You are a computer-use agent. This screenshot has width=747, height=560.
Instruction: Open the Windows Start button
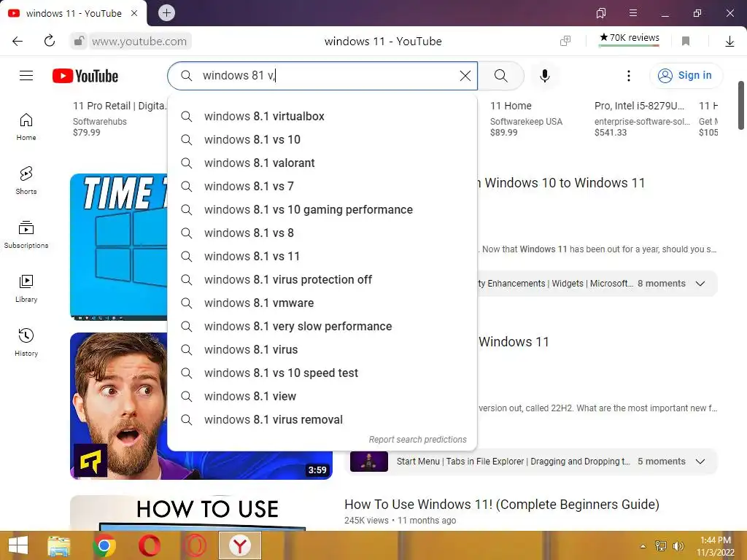[18, 545]
